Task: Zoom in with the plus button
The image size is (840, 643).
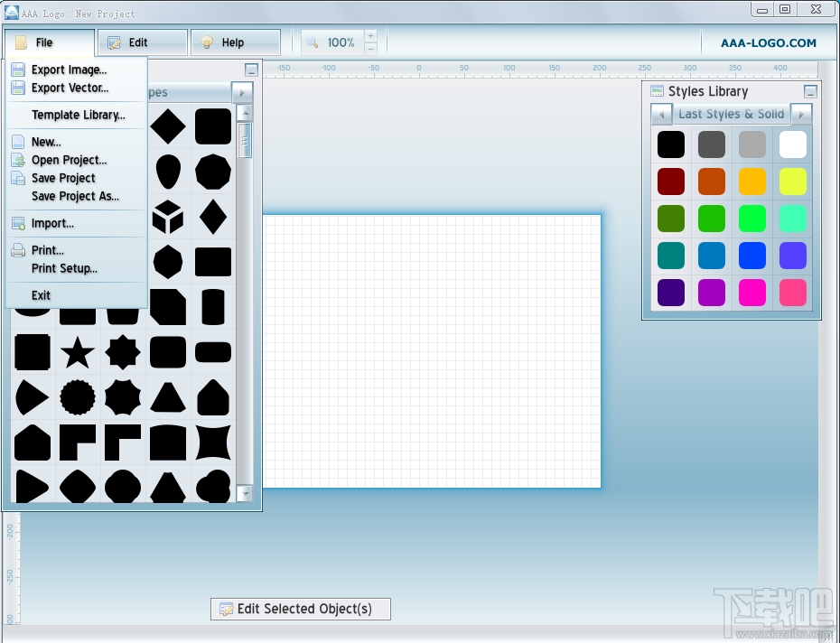Action: [x=370, y=36]
